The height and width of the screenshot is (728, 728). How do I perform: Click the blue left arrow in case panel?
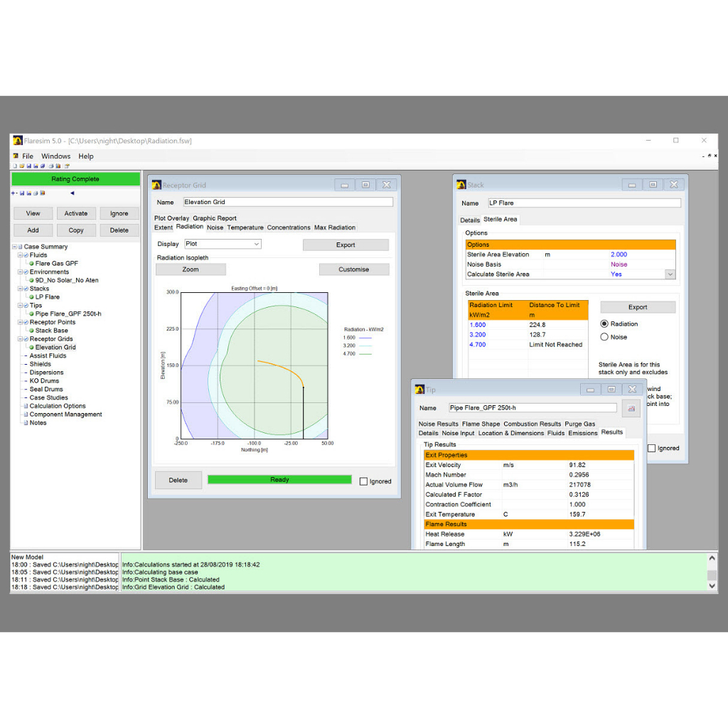pos(72,193)
